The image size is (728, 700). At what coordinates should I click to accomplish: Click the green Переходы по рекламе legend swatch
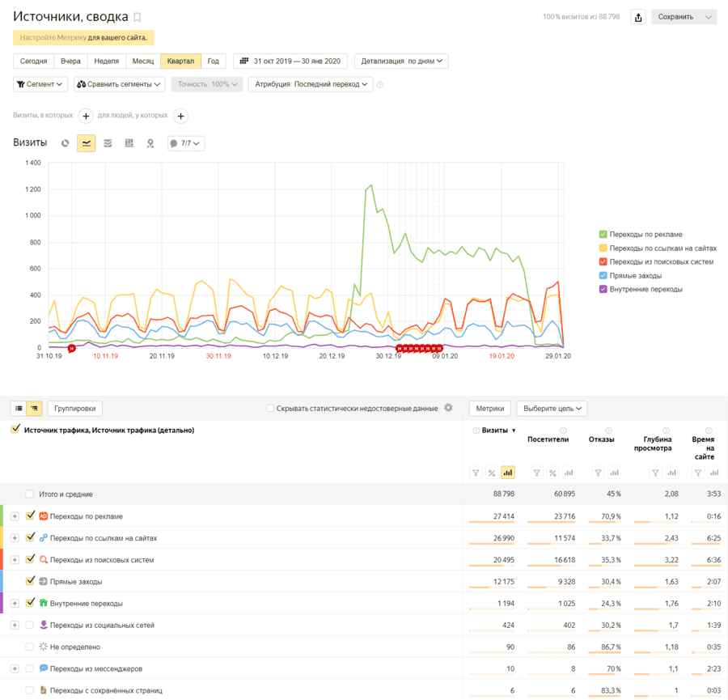(x=603, y=235)
